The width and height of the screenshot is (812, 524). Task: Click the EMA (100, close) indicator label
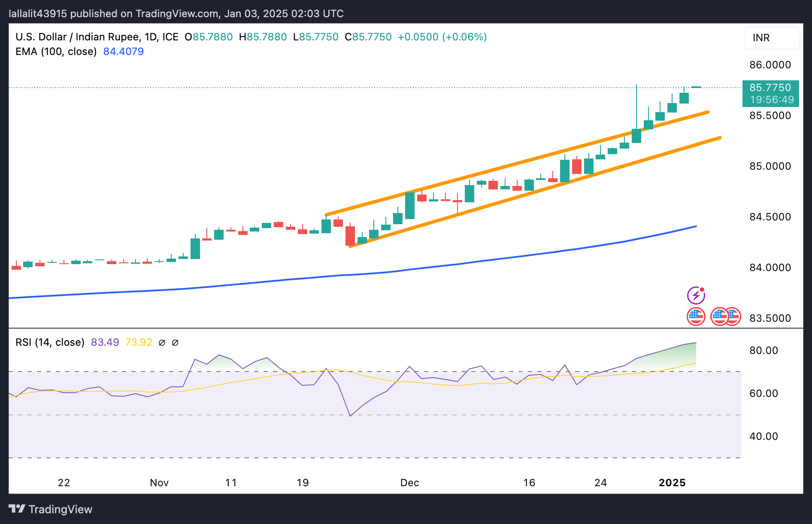(56, 52)
